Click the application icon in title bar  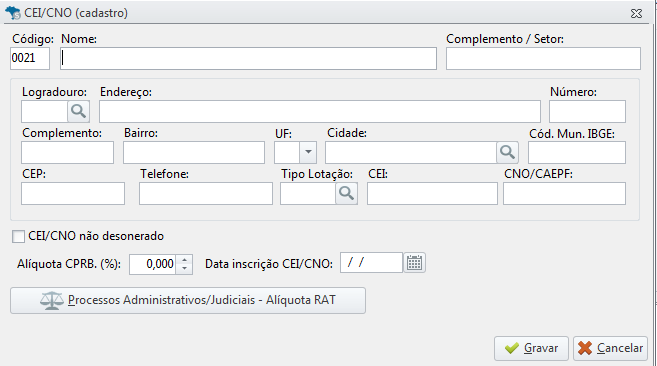[x=13, y=13]
